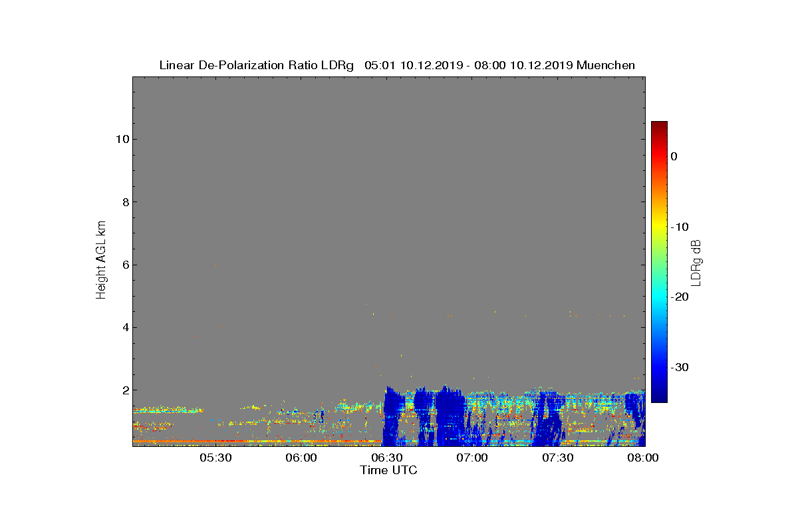Click the 06:30 time tick label
The height and width of the screenshot is (532, 798).
click(x=387, y=458)
